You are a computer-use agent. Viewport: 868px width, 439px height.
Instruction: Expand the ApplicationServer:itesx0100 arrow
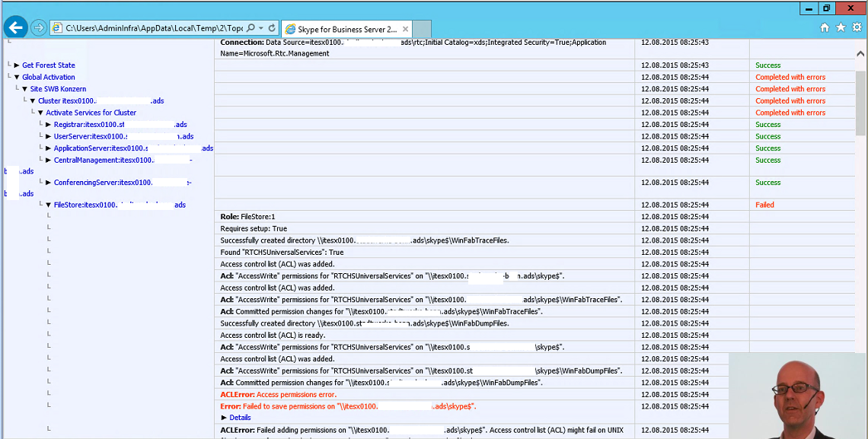coord(48,148)
